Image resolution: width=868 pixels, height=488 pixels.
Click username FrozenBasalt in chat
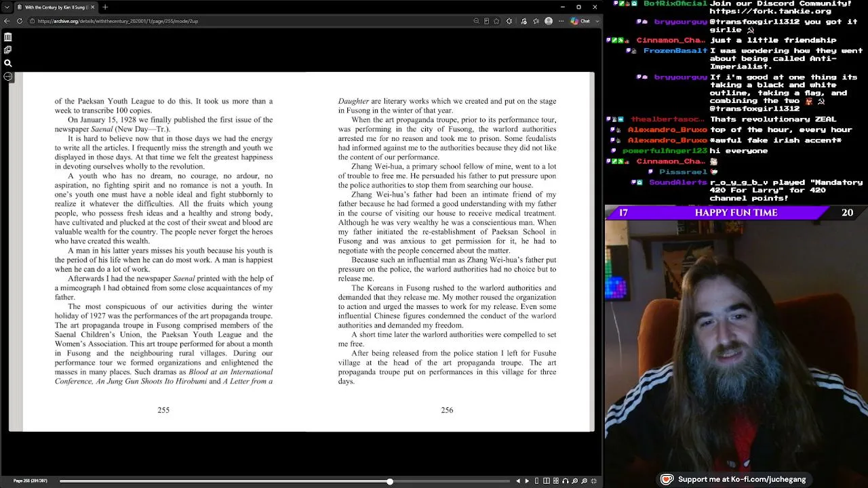675,51
